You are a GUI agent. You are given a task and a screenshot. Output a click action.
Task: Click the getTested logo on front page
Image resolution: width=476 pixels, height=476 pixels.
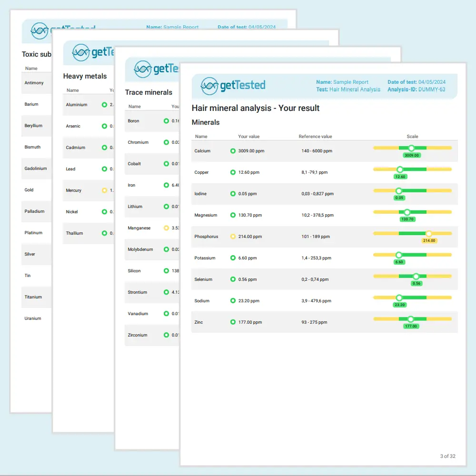(233, 86)
